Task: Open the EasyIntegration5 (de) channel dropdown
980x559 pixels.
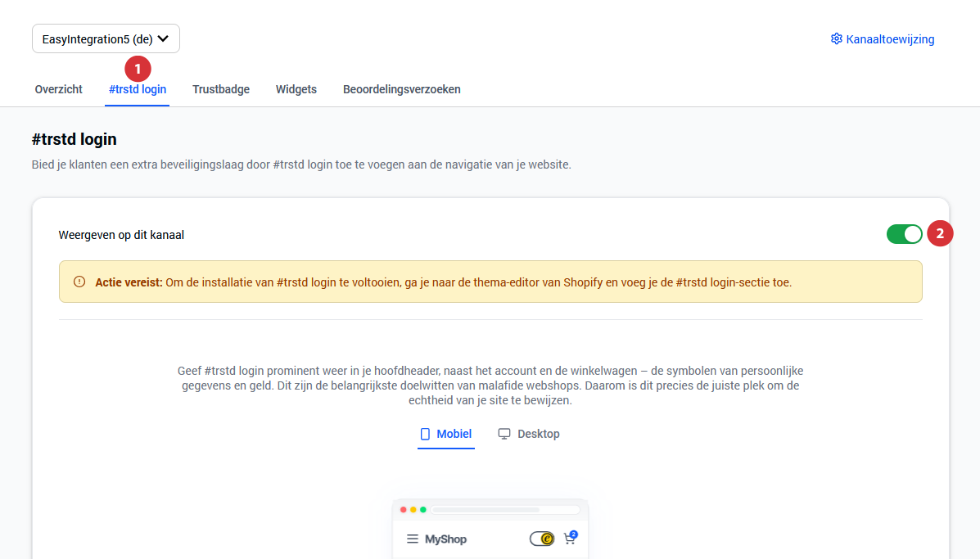Action: [106, 38]
